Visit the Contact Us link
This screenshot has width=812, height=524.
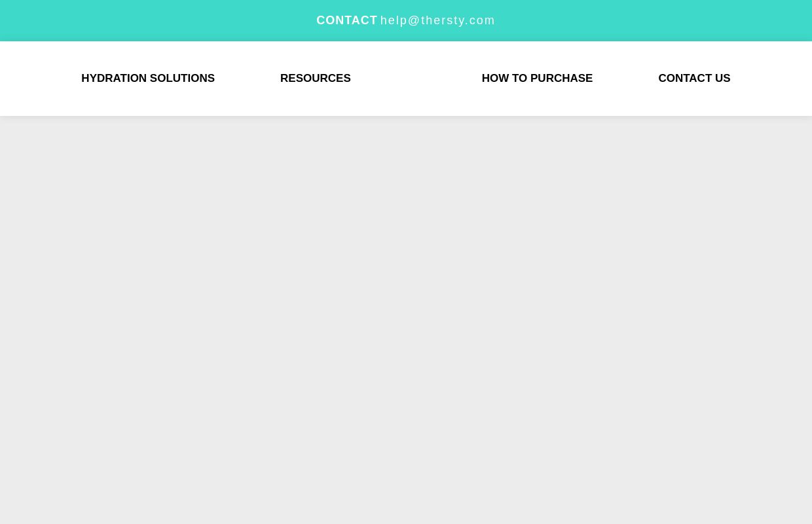point(694,79)
